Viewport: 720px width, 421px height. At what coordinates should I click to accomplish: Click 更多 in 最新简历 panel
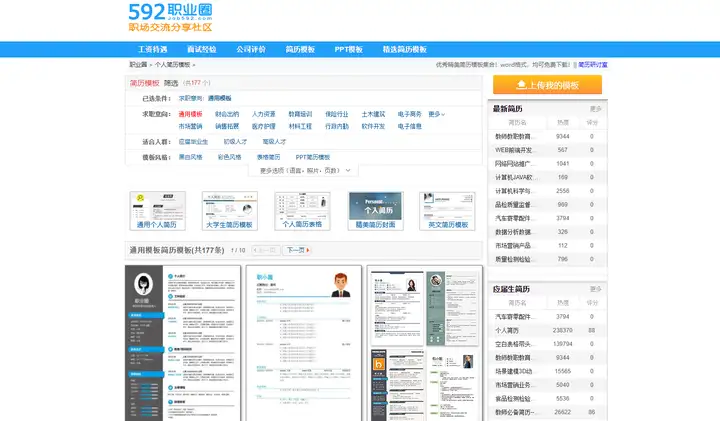point(596,109)
